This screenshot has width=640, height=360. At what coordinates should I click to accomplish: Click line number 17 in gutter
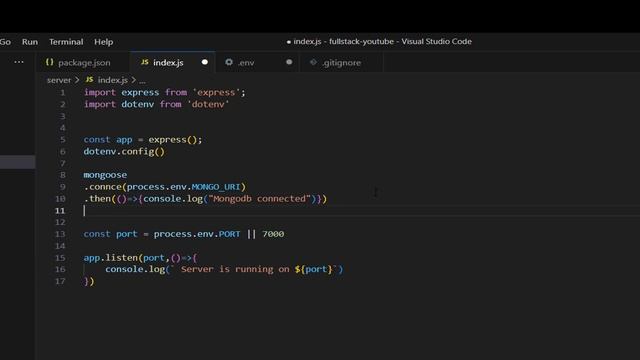60,281
